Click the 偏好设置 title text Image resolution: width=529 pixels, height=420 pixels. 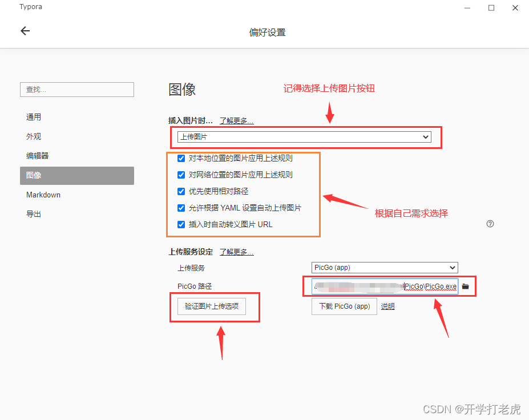(x=267, y=33)
